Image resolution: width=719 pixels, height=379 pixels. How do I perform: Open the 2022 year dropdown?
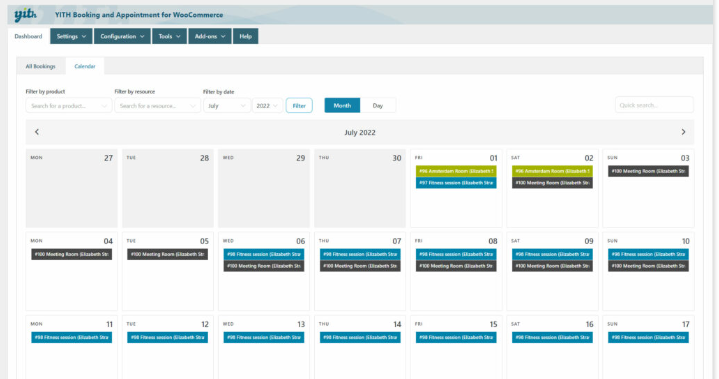point(267,106)
